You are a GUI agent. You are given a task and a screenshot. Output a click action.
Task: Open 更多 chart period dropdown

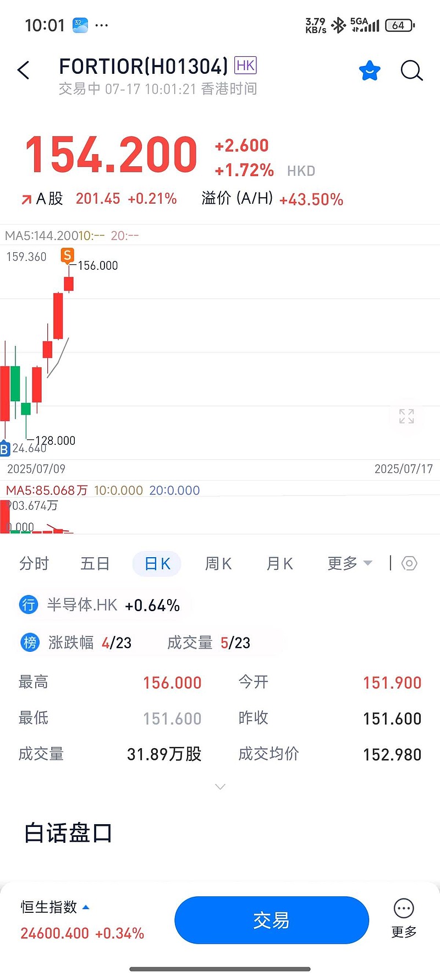pyautogui.click(x=350, y=563)
